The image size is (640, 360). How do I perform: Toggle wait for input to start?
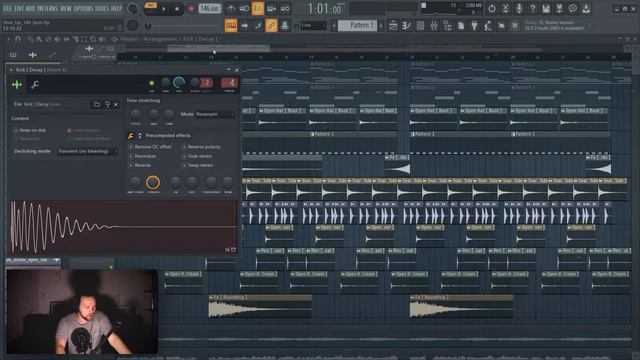[x=244, y=9]
